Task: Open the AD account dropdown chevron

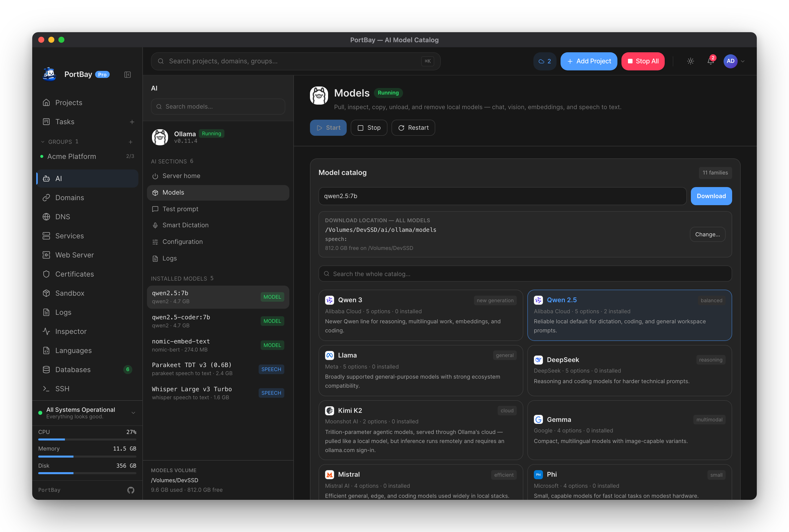Action: pos(743,61)
